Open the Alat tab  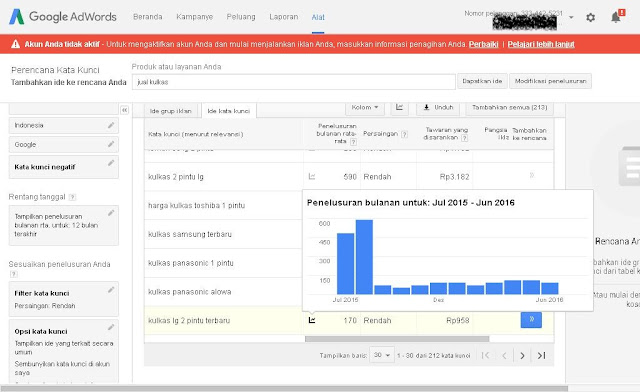click(318, 17)
